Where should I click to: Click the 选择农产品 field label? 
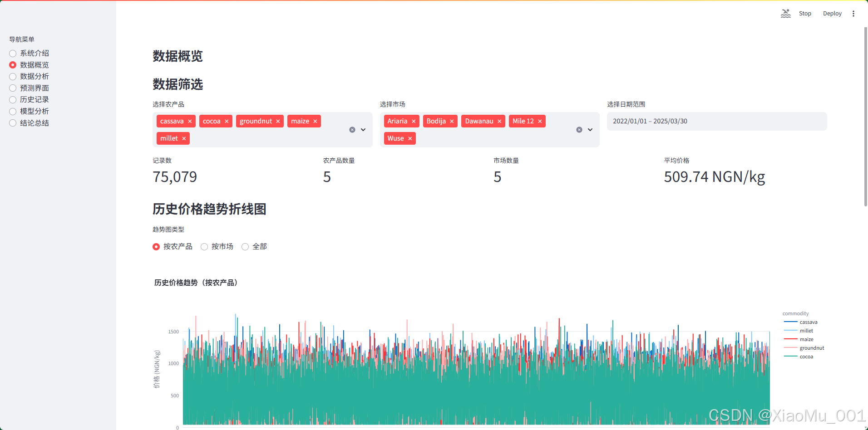(x=168, y=104)
